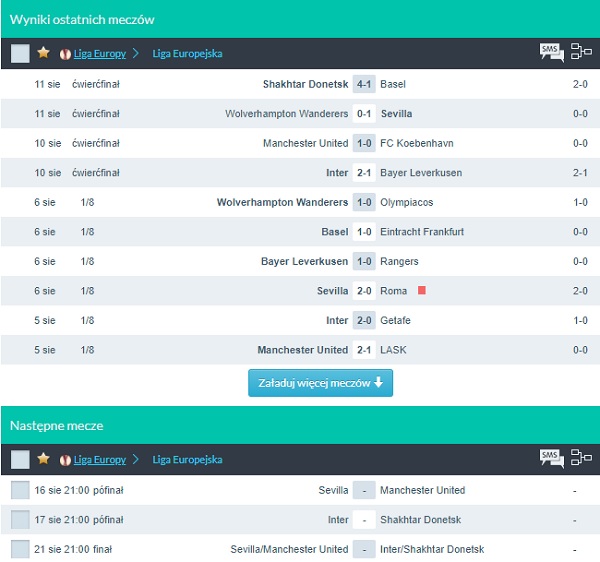This screenshot has width=600, height=562.
Task: Tick the select-all checkbox in upcoming matches header
Action: pyautogui.click(x=20, y=459)
